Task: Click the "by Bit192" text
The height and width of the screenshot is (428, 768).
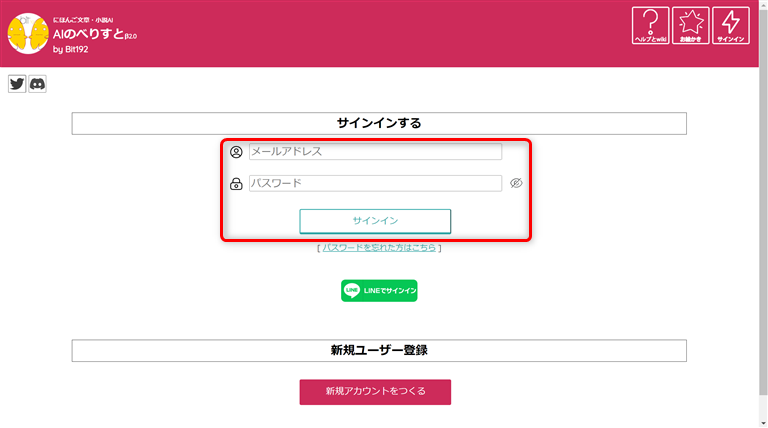Action: 70,48
